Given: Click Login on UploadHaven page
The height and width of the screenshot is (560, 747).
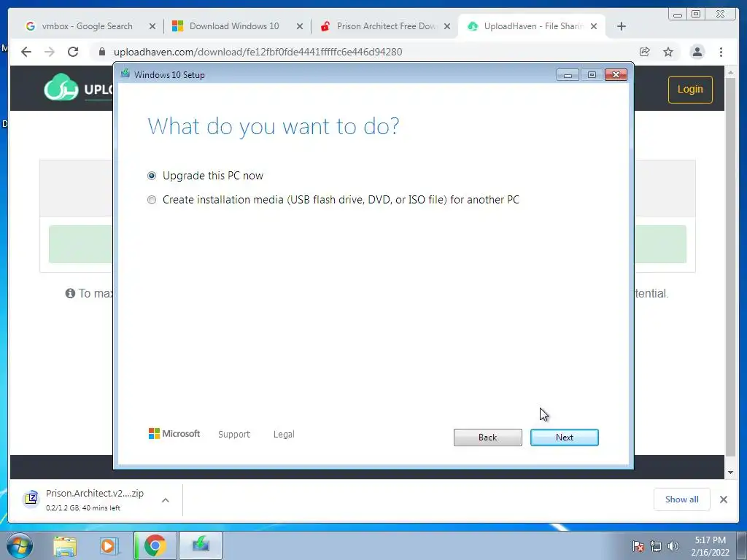Looking at the screenshot, I should [x=690, y=90].
